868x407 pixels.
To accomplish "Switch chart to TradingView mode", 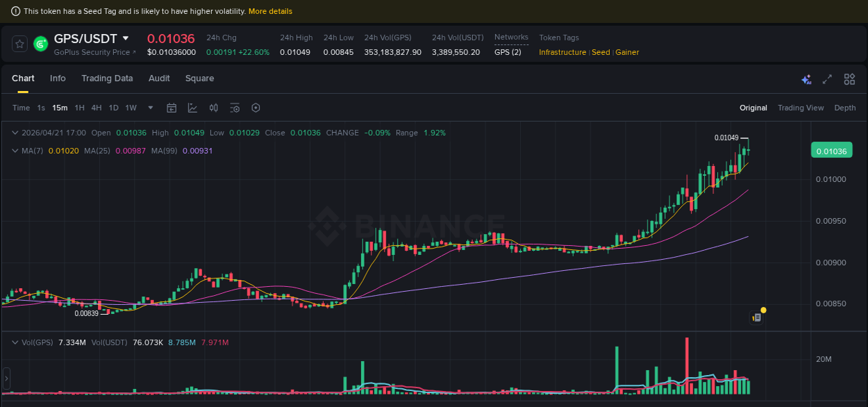I will [801, 108].
